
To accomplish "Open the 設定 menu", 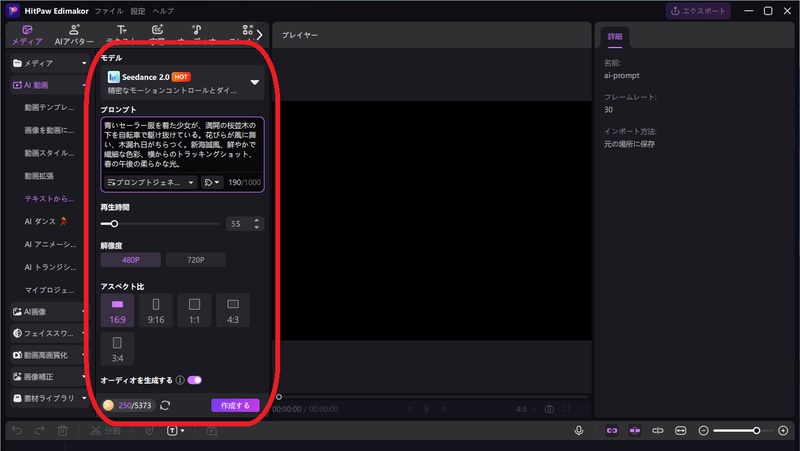I will [138, 11].
